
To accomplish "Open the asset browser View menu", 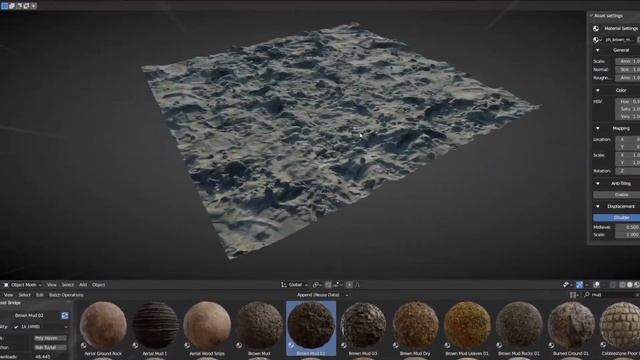I will pyautogui.click(x=9, y=295).
